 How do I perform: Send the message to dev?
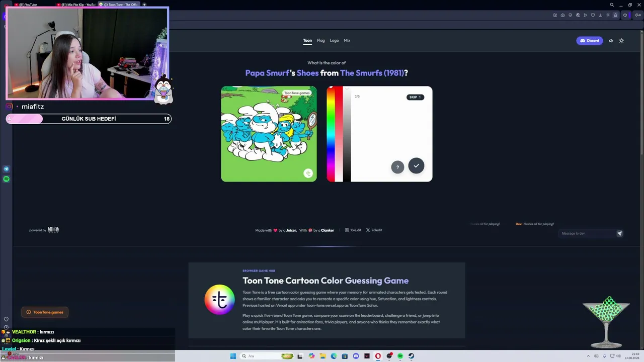pyautogui.click(x=619, y=233)
